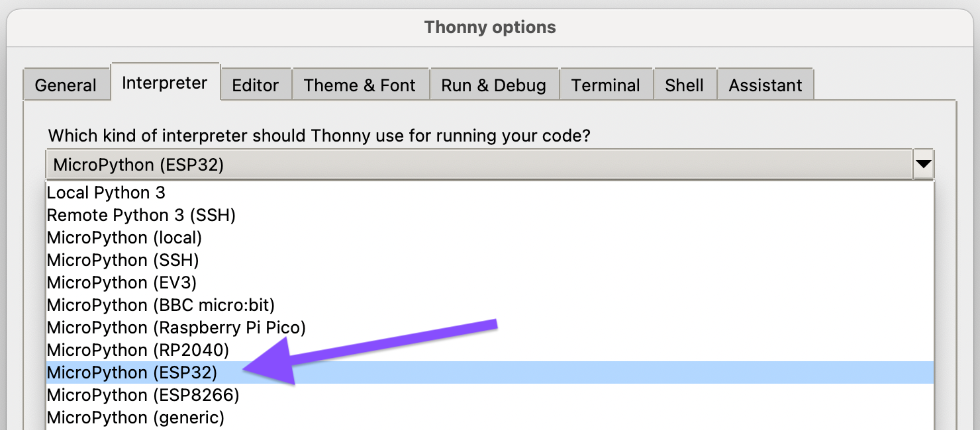
Task: Switch to Theme & Font tab
Action: tap(360, 85)
